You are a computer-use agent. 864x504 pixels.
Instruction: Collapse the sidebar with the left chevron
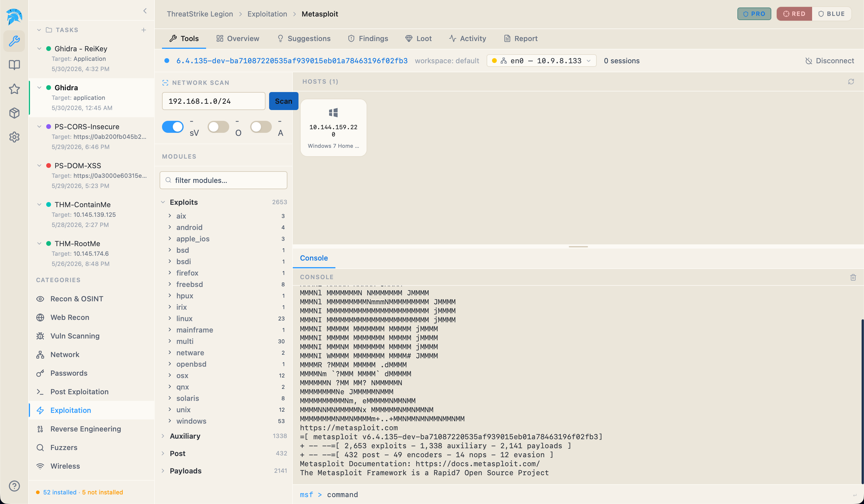(145, 11)
